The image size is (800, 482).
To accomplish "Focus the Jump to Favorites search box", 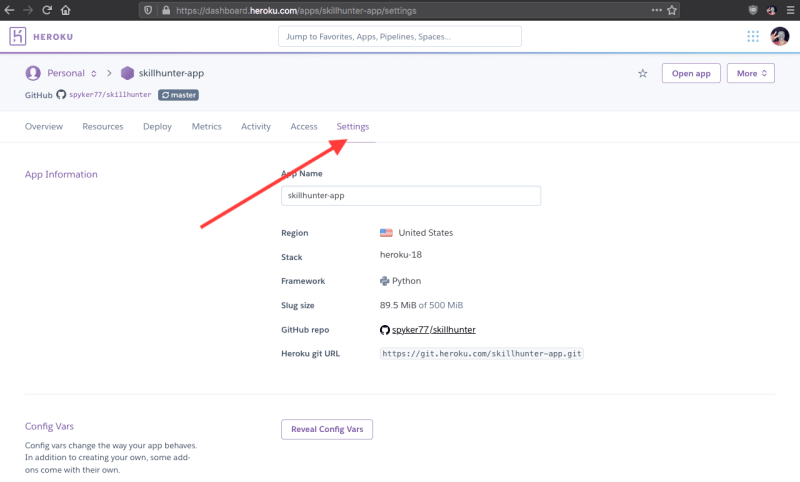I will pyautogui.click(x=399, y=36).
